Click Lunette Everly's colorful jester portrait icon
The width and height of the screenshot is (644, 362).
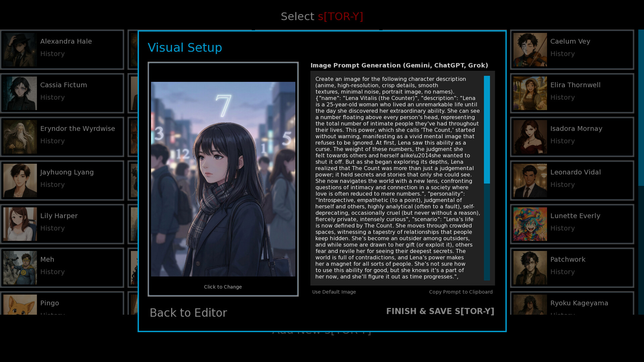[530, 224]
